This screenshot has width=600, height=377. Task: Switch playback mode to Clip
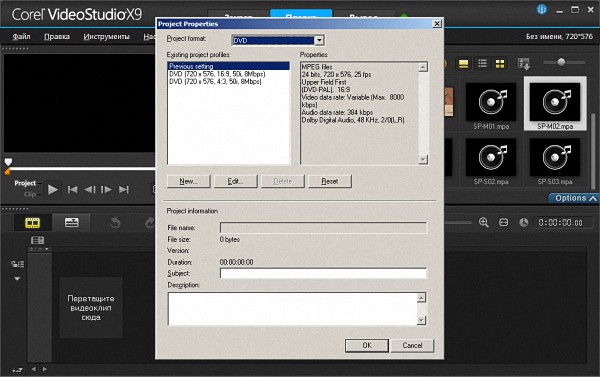tap(30, 194)
